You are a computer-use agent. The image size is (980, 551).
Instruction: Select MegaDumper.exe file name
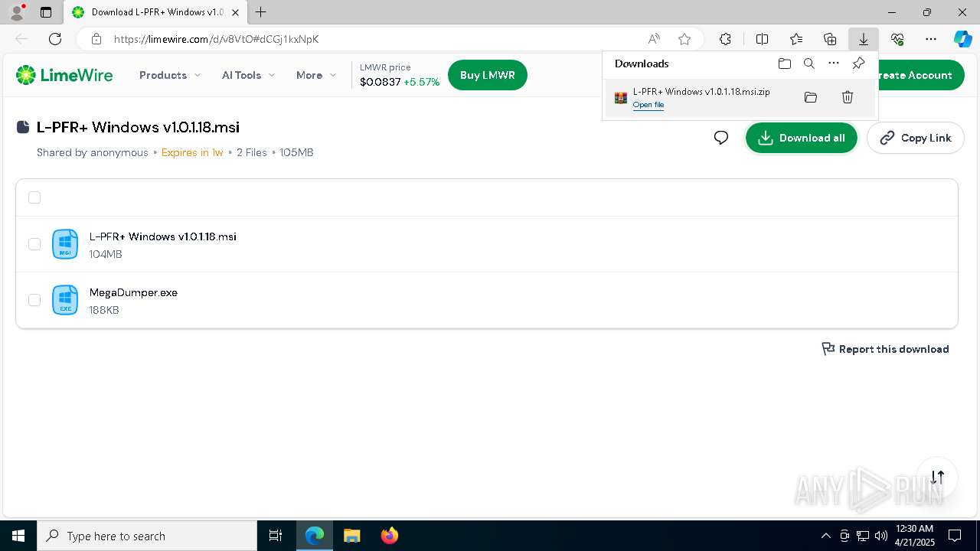133,292
